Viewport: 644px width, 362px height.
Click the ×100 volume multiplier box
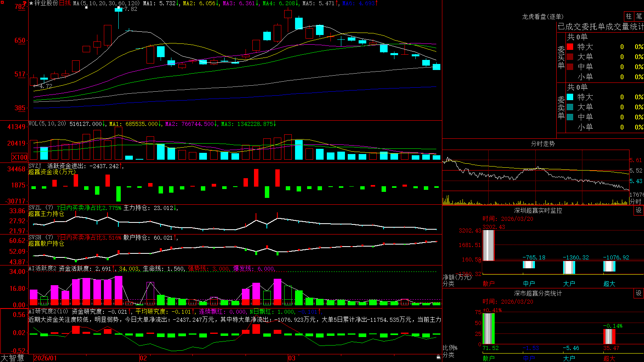point(20,158)
